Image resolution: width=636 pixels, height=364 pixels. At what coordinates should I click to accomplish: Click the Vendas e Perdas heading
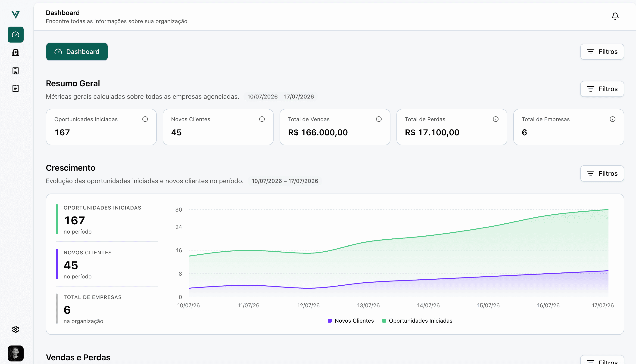78,358
